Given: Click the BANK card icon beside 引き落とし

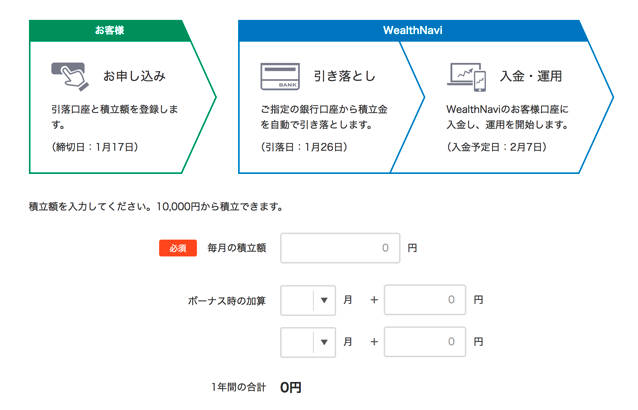Looking at the screenshot, I should pos(280,76).
